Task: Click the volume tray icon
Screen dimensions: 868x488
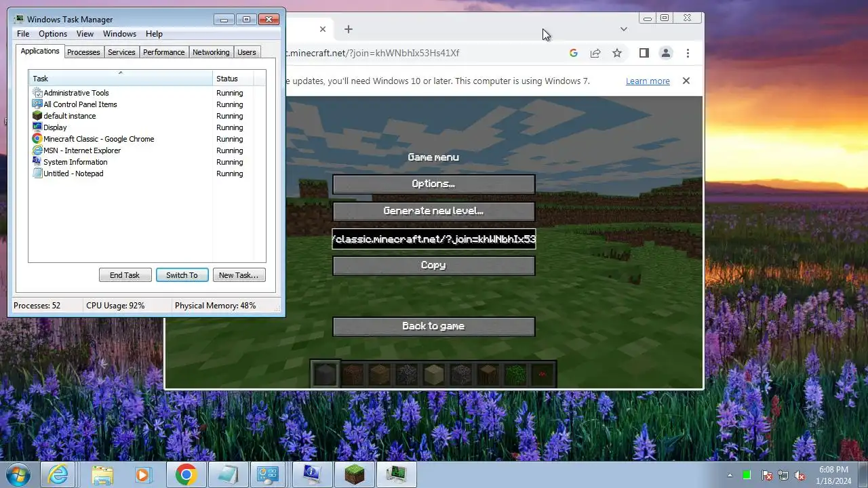Action: (x=800, y=475)
